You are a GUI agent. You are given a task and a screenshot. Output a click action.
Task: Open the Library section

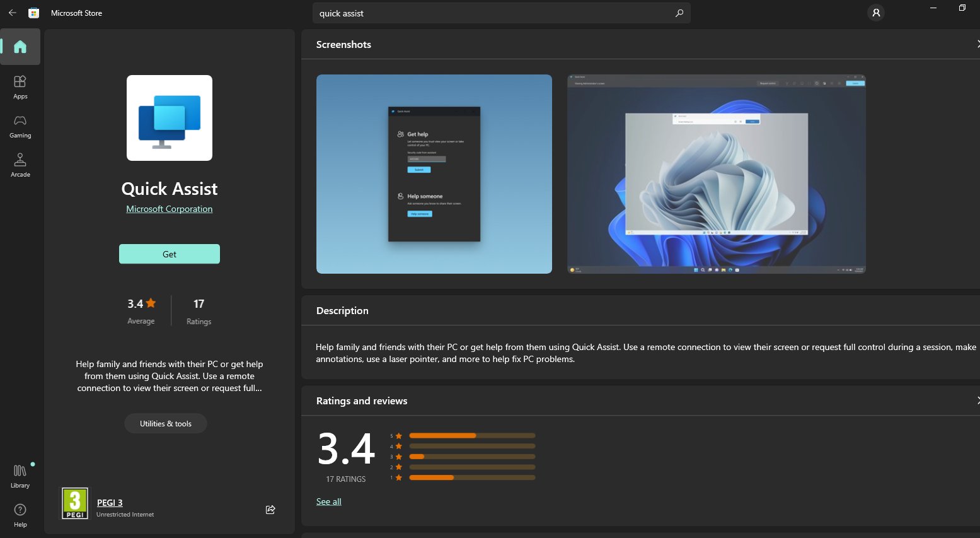tap(20, 476)
